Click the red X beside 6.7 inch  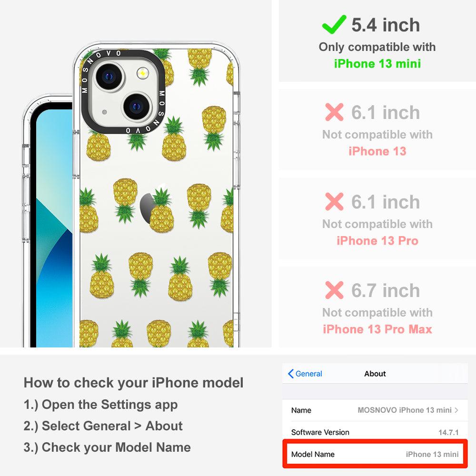click(x=334, y=290)
